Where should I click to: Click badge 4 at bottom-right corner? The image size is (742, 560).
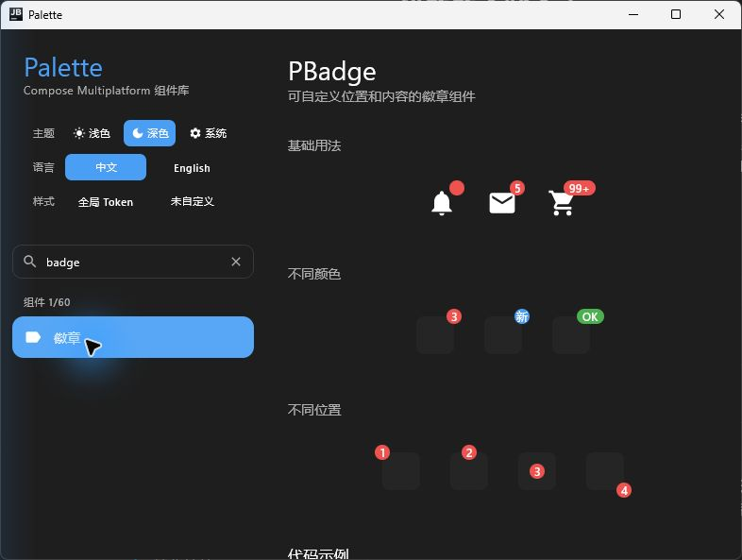[624, 490]
